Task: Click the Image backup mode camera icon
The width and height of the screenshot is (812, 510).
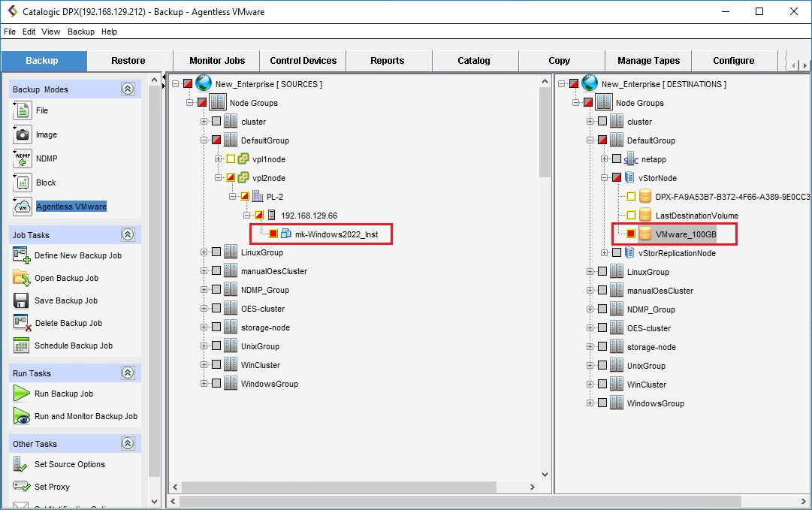Action: [x=22, y=134]
